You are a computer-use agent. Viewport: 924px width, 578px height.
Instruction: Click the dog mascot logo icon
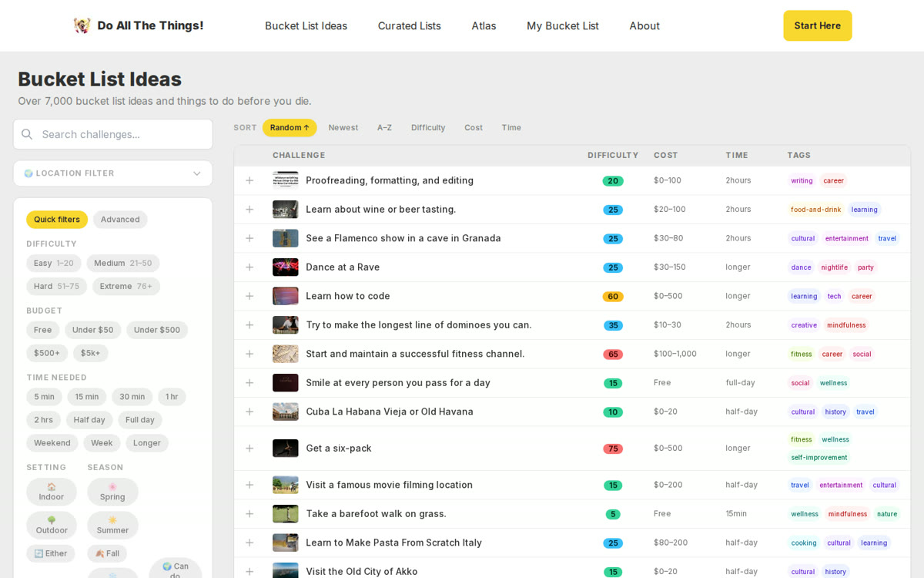[82, 25]
